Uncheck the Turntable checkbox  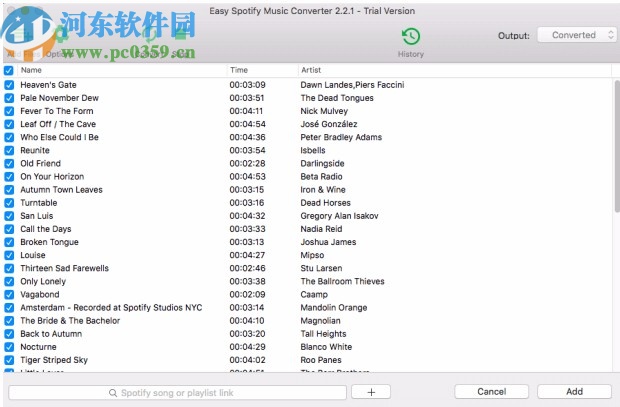(9, 203)
